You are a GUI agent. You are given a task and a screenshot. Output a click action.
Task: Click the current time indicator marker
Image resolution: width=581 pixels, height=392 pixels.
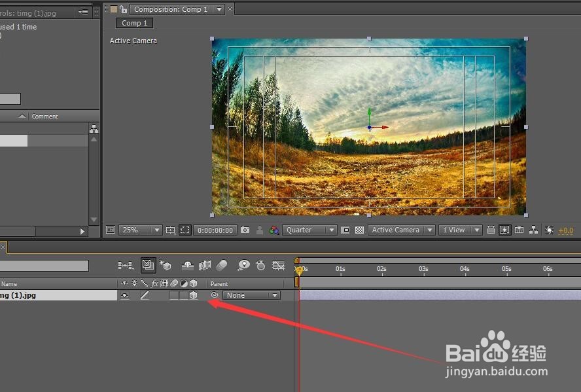pyautogui.click(x=298, y=270)
